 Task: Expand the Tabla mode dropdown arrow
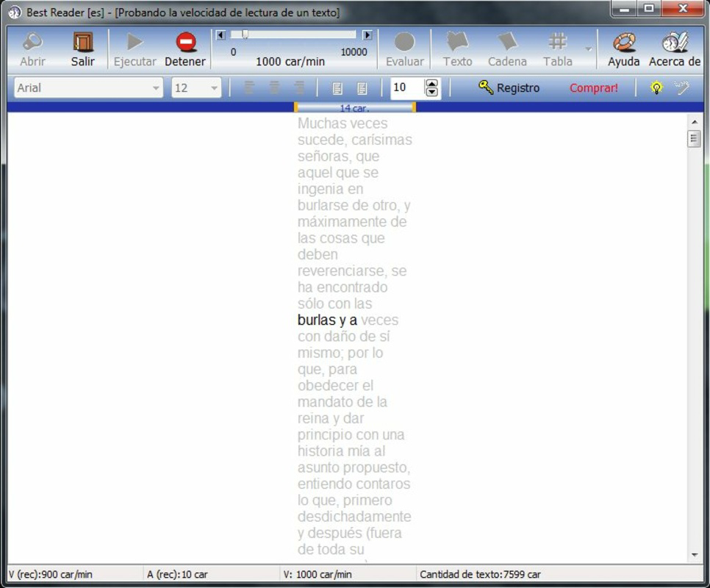click(x=588, y=49)
